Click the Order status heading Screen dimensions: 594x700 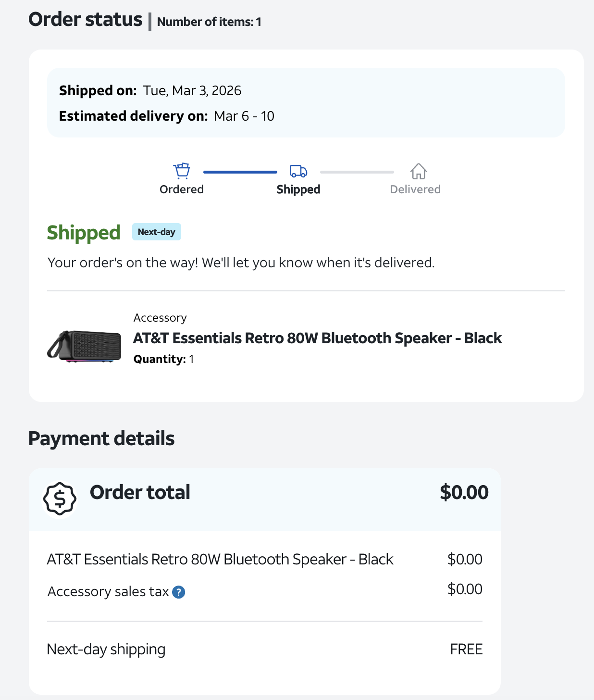click(x=86, y=20)
